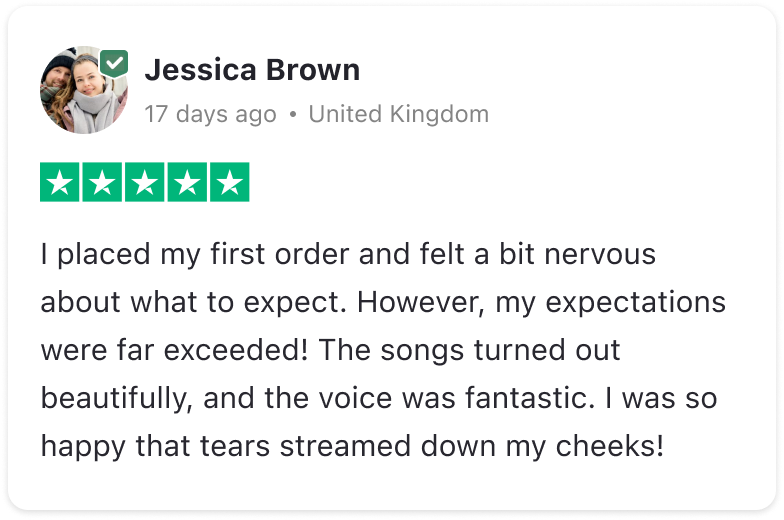The width and height of the screenshot is (784, 520).
Task: Open the reviewer's round profile photo
Action: click(82, 92)
